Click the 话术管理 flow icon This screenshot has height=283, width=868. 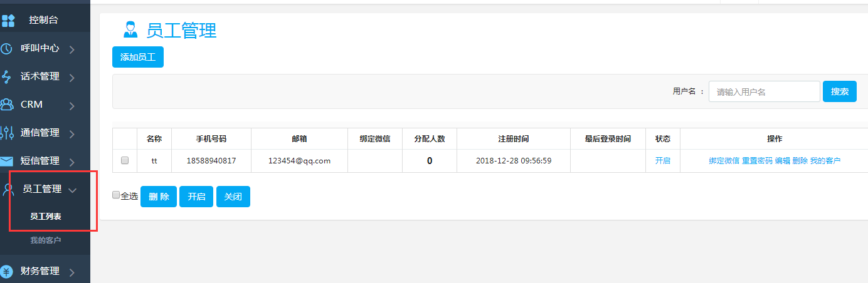[7, 77]
